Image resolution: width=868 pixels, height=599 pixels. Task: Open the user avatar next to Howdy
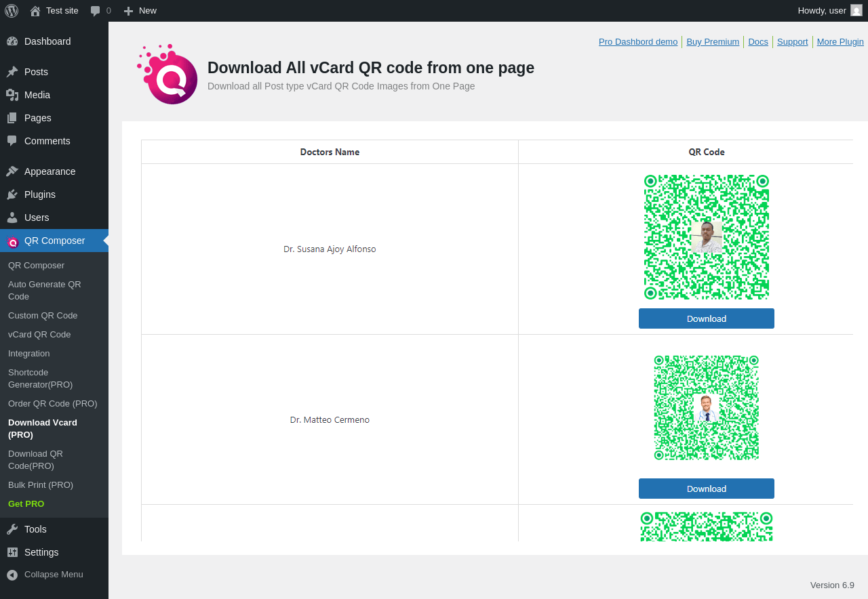click(x=856, y=11)
